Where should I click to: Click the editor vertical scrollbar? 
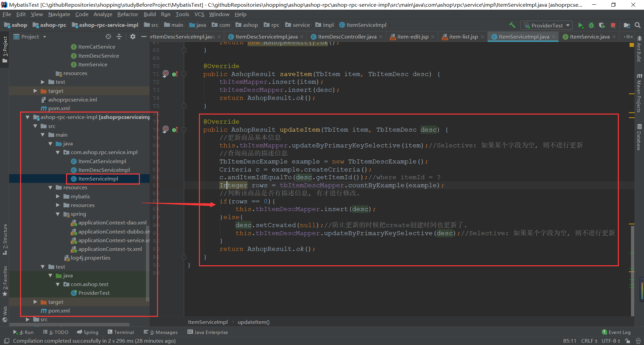tap(633, 271)
